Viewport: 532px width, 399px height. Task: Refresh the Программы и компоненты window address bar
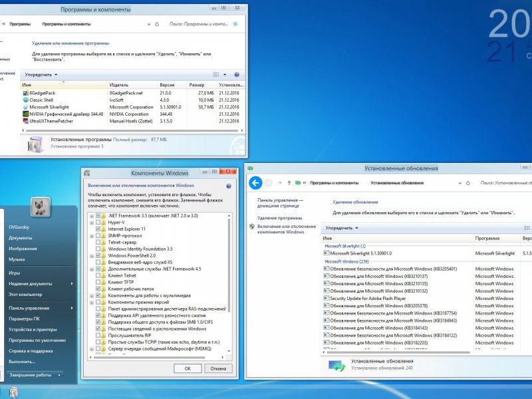click(x=157, y=24)
